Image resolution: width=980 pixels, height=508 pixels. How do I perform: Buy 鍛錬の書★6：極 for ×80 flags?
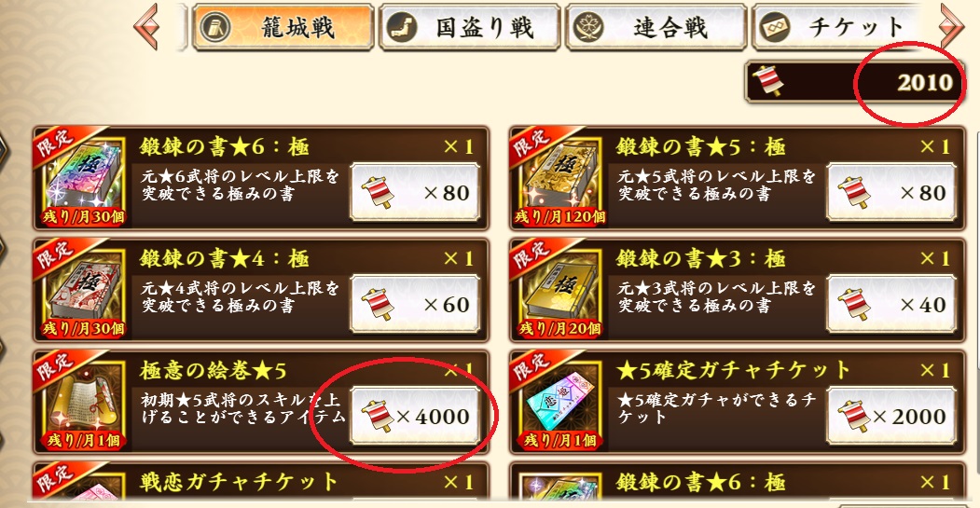pyautogui.click(x=415, y=192)
